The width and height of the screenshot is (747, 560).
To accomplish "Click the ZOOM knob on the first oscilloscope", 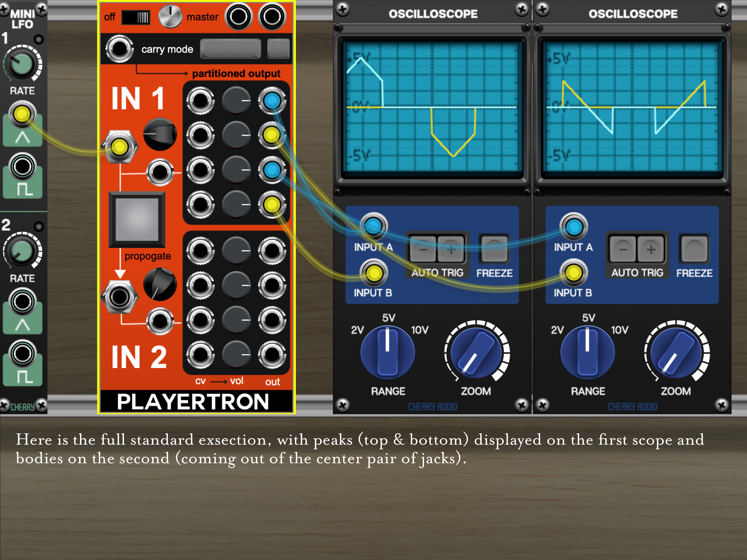I will [476, 353].
